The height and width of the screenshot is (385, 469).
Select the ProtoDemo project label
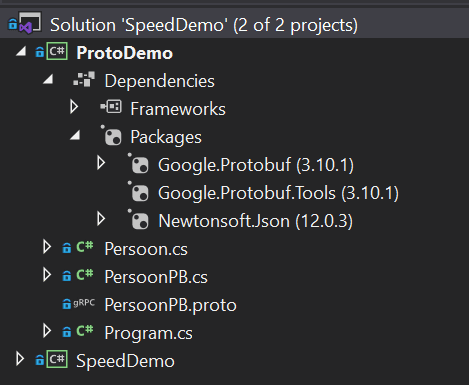[x=125, y=53]
